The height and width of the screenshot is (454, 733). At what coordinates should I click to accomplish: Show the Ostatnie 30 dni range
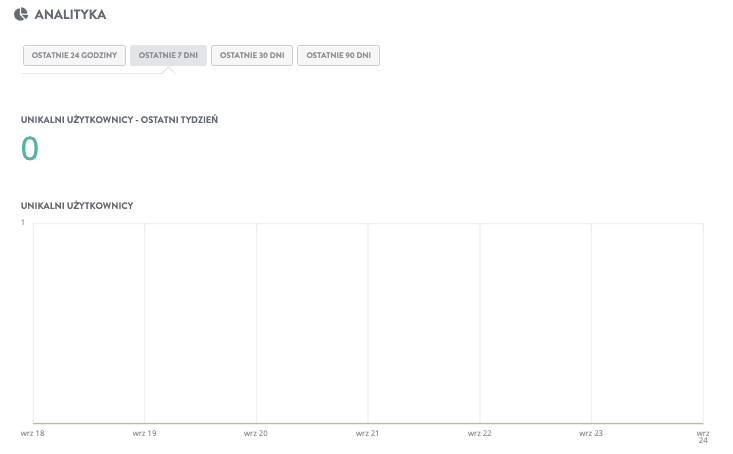[x=252, y=55]
